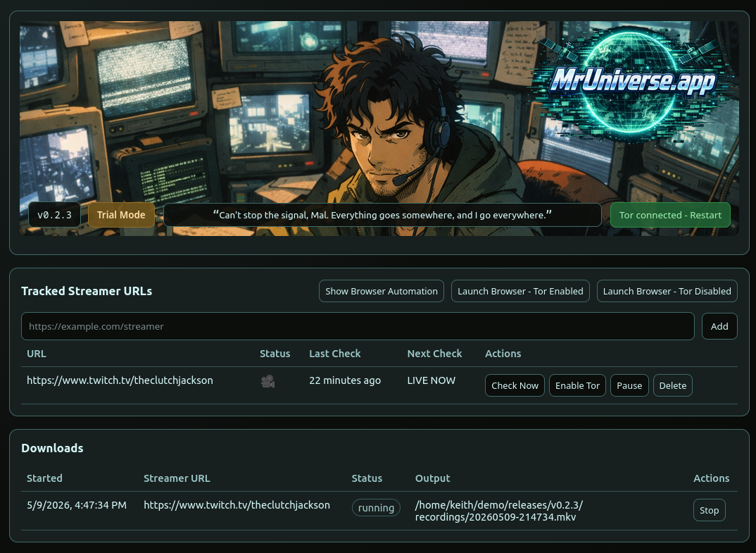Click the Add button

[719, 326]
